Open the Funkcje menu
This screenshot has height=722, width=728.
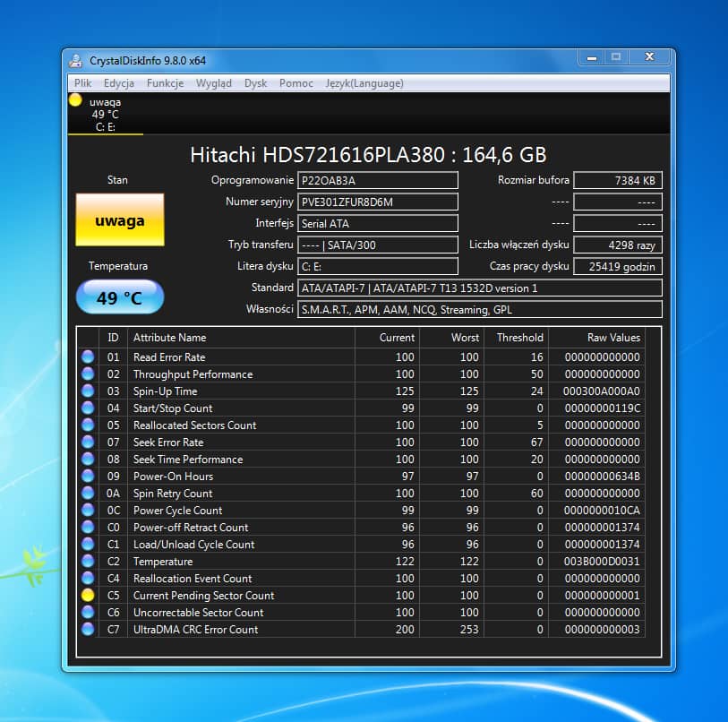[x=165, y=83]
